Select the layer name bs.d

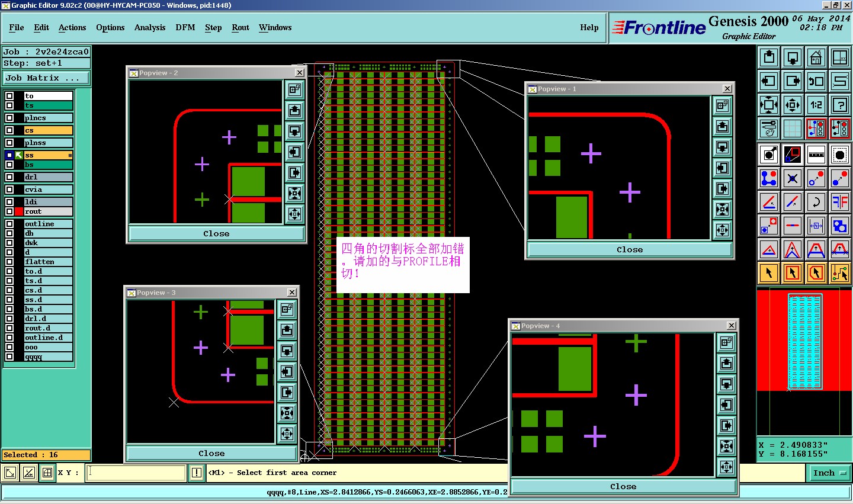click(48, 309)
